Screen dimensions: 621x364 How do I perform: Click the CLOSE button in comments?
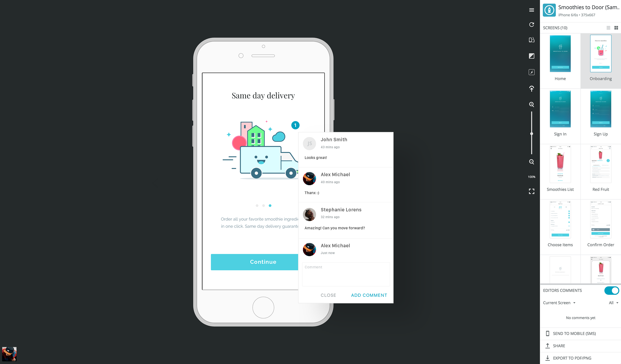[328, 295]
